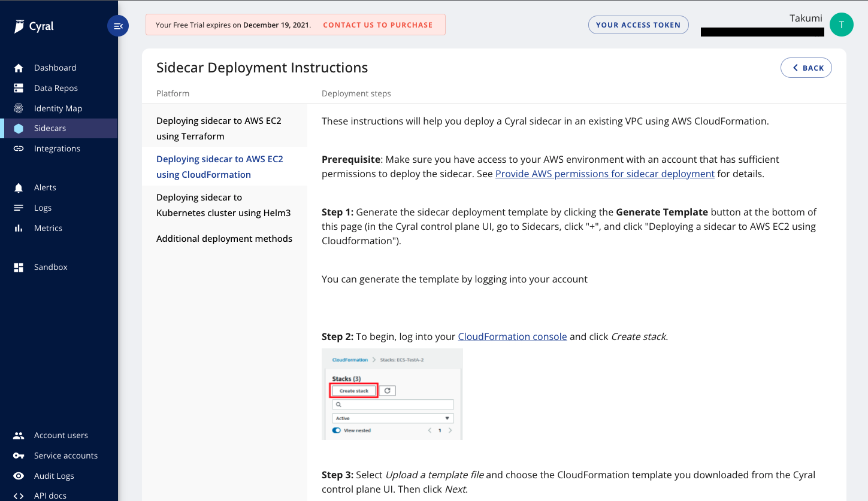This screenshot has height=501, width=868.
Task: Expand the Active filter dropdown
Action: (x=392, y=418)
